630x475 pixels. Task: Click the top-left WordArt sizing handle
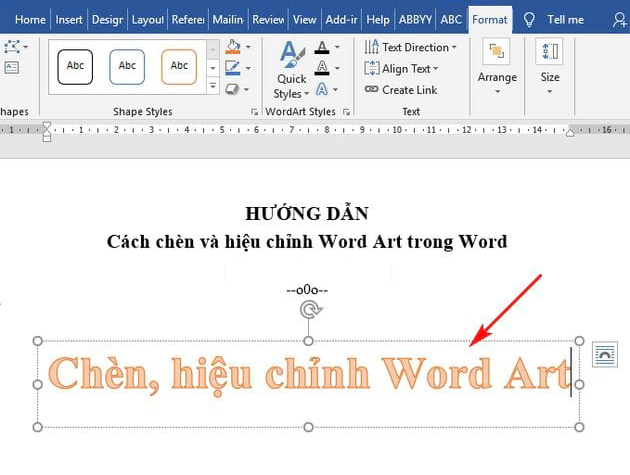pos(37,341)
